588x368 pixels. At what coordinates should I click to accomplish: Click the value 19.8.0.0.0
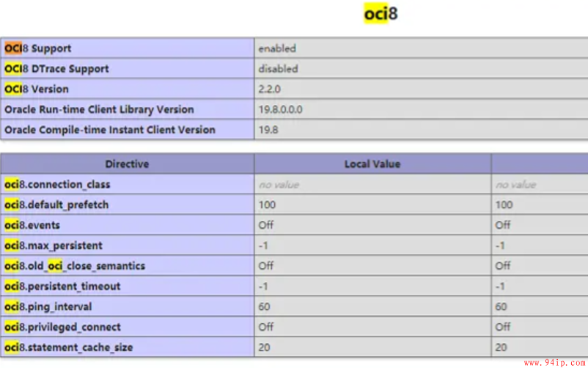point(280,109)
